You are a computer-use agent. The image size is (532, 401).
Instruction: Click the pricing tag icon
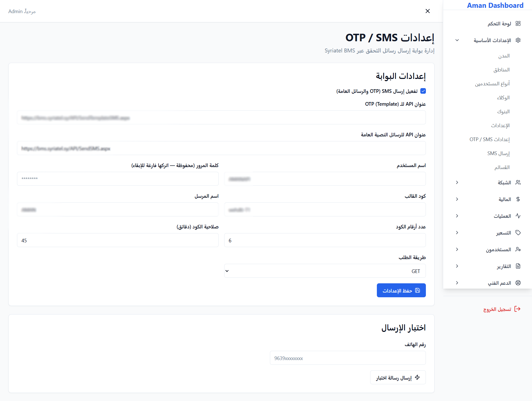tap(518, 233)
